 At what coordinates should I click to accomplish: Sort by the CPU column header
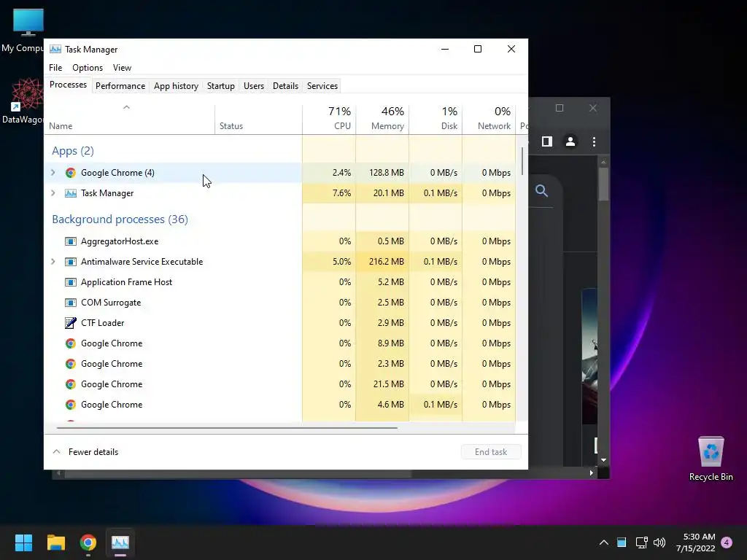(x=329, y=119)
